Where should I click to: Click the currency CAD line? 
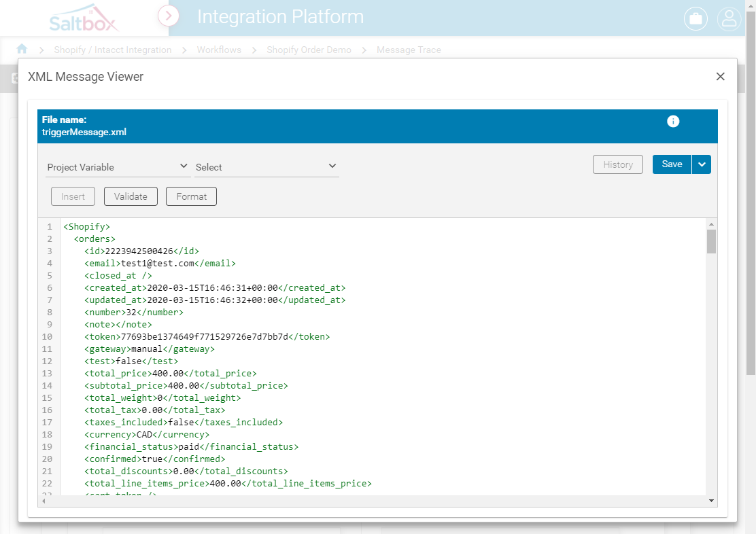pyautogui.click(x=147, y=435)
